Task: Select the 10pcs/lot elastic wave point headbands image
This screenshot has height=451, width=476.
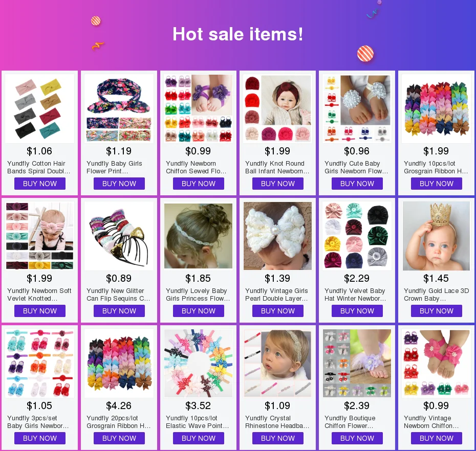Action: point(198,364)
